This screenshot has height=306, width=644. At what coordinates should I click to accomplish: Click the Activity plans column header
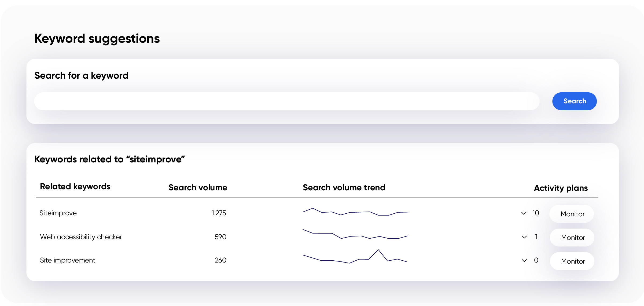(560, 188)
